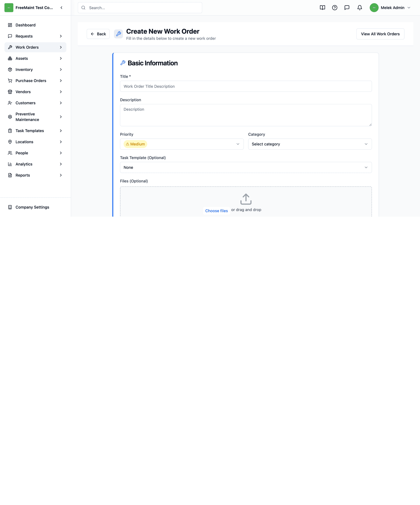Image resolution: width=420 pixels, height=505 pixels.
Task: Open the Locations menu item
Action: coord(35,142)
